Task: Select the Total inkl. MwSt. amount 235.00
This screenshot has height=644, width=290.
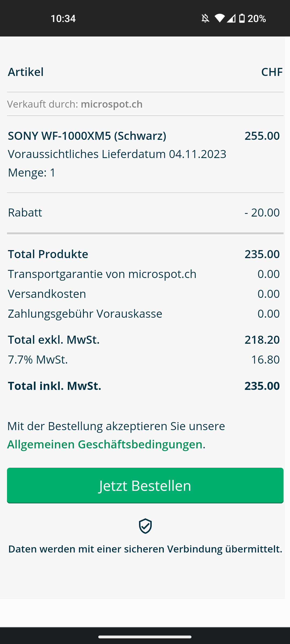Action: (x=262, y=386)
